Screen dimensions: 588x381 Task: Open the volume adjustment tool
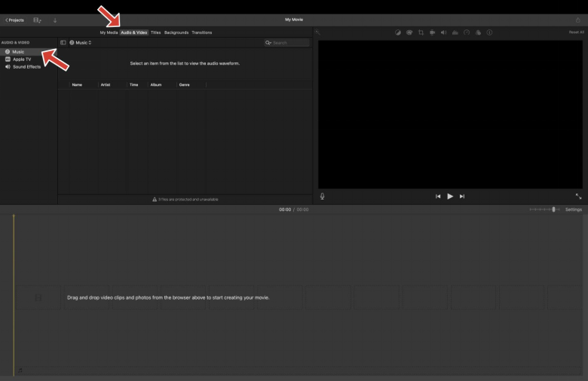coord(443,32)
